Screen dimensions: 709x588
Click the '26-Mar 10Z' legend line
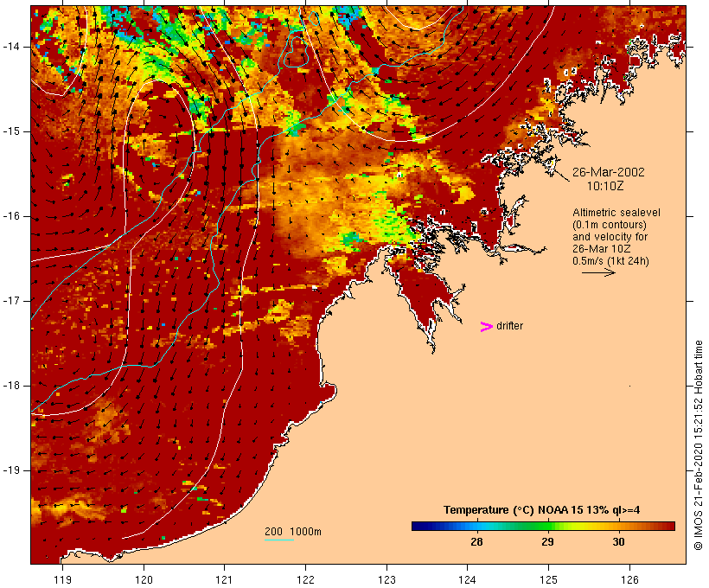(602, 249)
